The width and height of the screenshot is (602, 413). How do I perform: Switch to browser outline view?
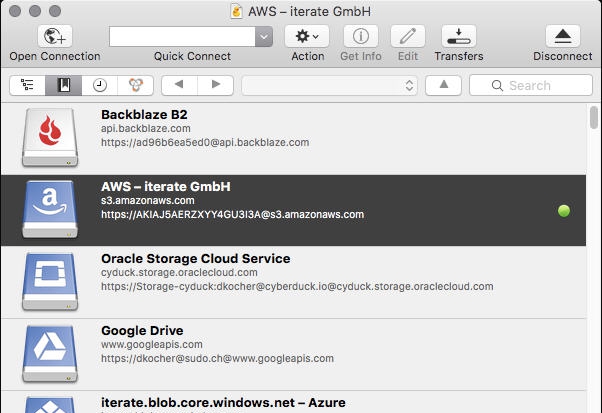(x=26, y=85)
